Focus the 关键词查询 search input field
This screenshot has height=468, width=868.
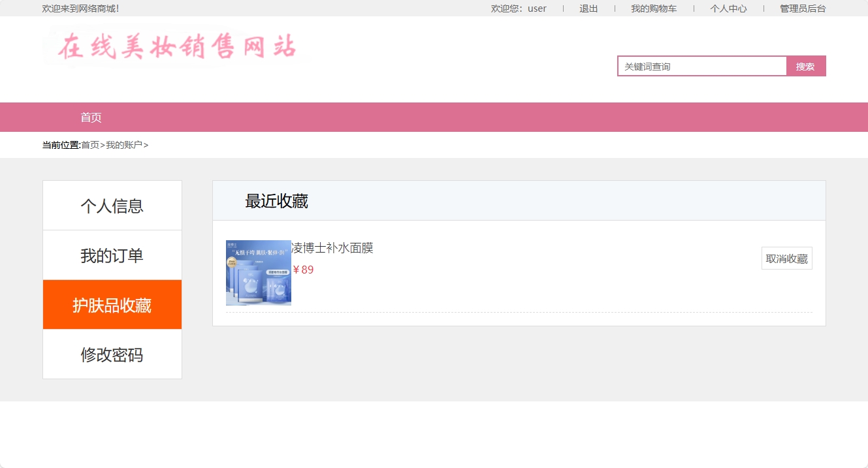[702, 66]
